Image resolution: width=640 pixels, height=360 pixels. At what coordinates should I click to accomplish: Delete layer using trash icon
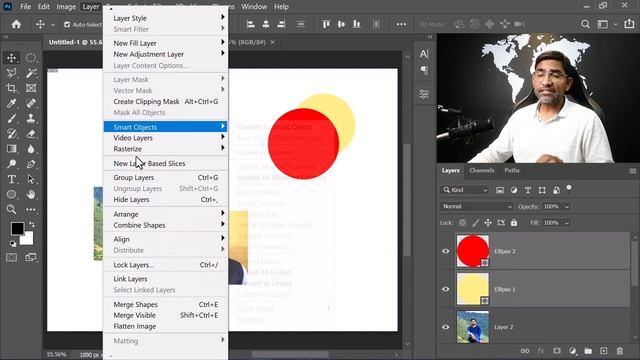[620, 351]
